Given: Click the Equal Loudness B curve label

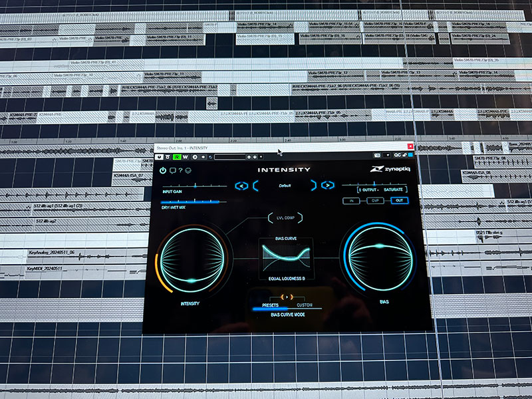Looking at the screenshot, I should point(287,279).
